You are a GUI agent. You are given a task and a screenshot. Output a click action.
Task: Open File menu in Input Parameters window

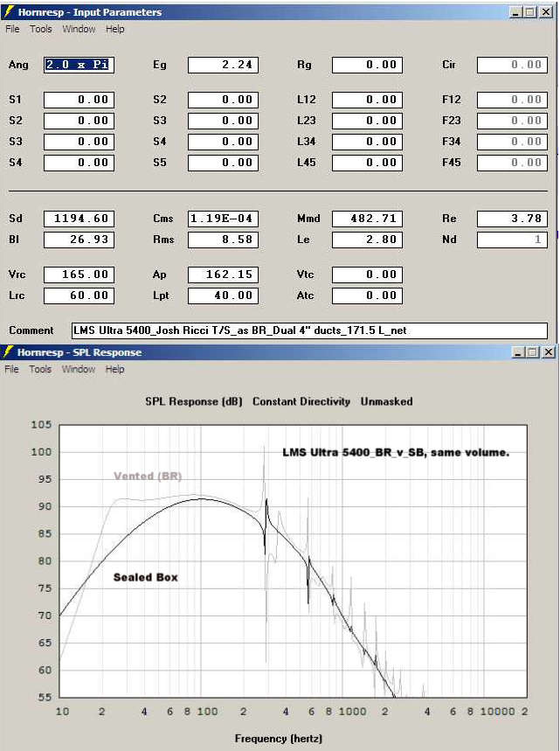[12, 29]
